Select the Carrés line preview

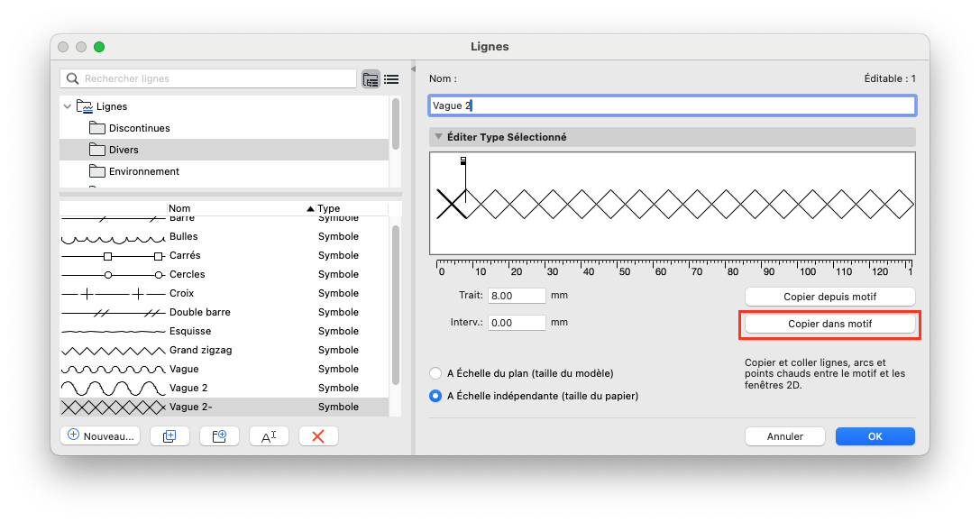[x=113, y=256]
